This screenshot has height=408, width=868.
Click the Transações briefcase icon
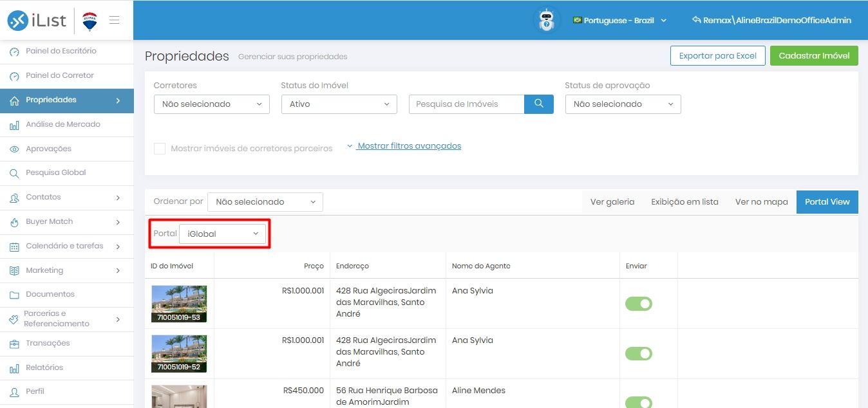coord(14,344)
